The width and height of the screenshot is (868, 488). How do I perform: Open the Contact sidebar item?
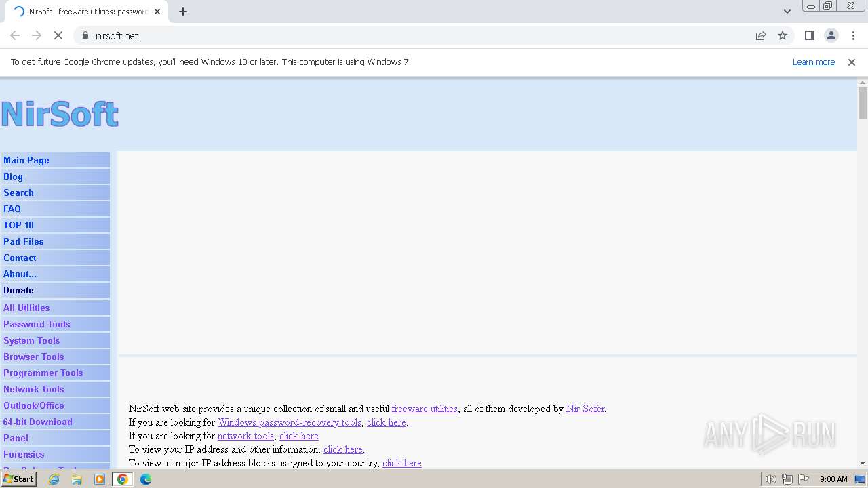(x=55, y=258)
